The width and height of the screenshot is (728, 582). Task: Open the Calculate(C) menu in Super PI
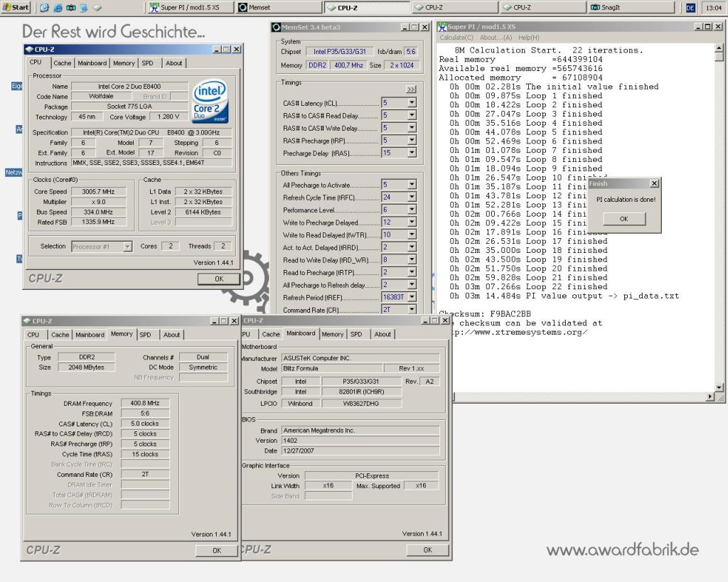click(456, 38)
